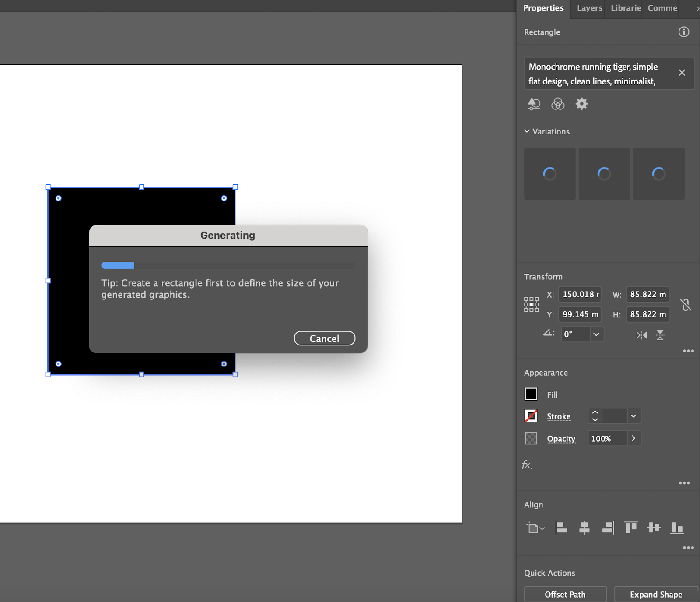This screenshot has width=700, height=602.
Task: Cancel the Generating dialog
Action: click(x=324, y=338)
